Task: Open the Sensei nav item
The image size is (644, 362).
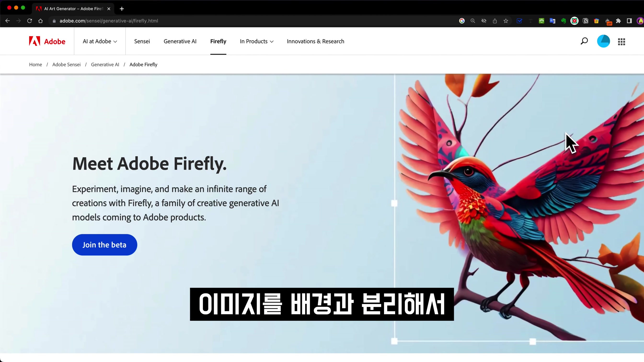Action: [x=142, y=41]
